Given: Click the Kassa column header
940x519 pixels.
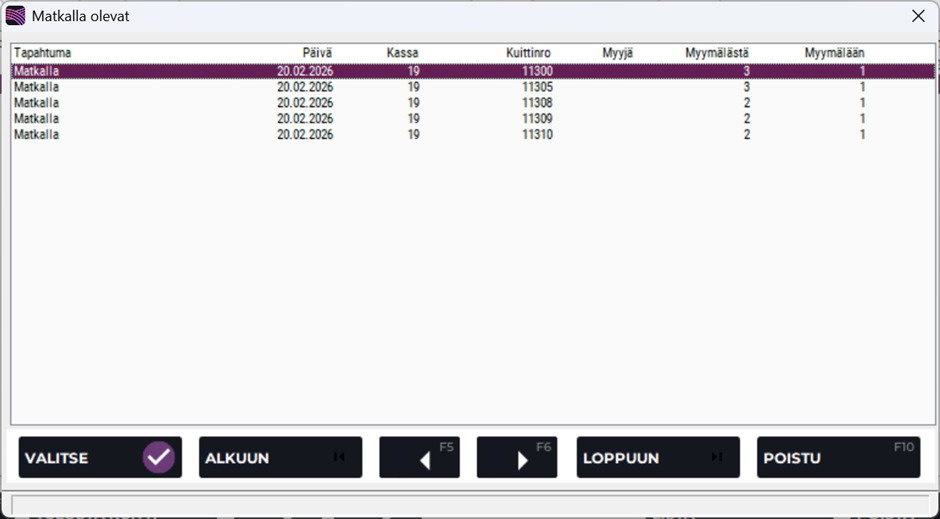Looking at the screenshot, I should 402,52.
